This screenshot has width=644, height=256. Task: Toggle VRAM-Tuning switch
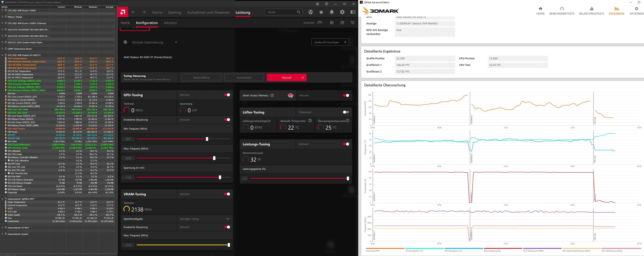pos(227,194)
